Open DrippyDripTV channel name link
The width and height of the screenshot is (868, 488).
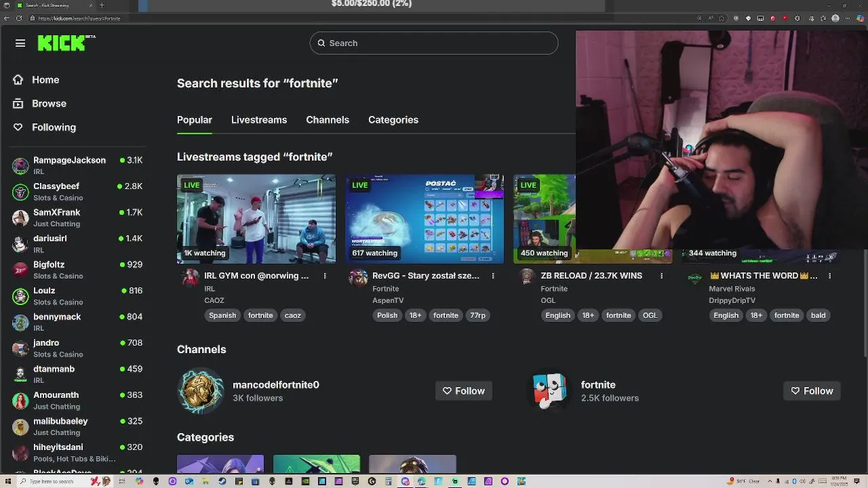[x=732, y=300]
